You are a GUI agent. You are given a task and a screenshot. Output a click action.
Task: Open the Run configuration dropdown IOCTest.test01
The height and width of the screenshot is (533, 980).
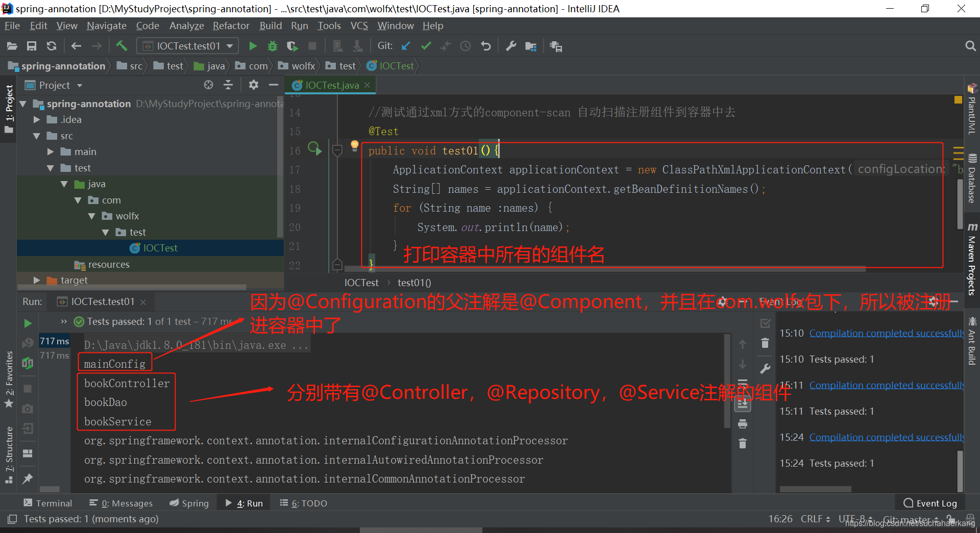[x=187, y=46]
